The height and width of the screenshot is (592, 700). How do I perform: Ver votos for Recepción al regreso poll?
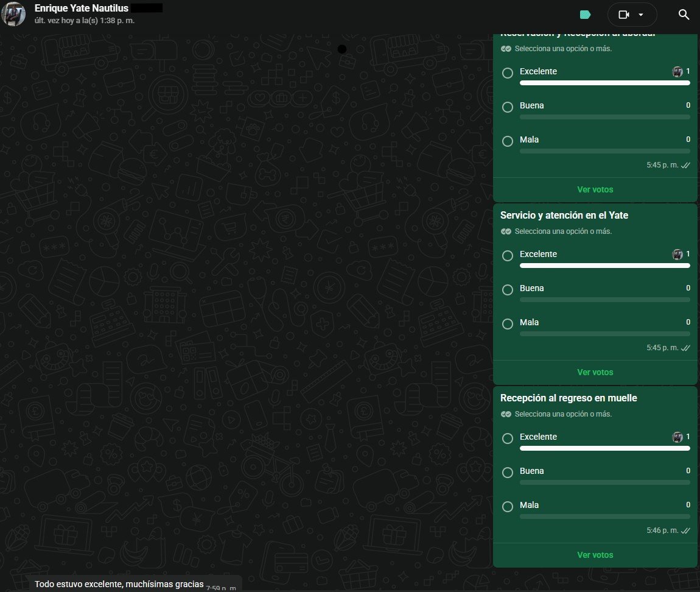pyautogui.click(x=595, y=555)
